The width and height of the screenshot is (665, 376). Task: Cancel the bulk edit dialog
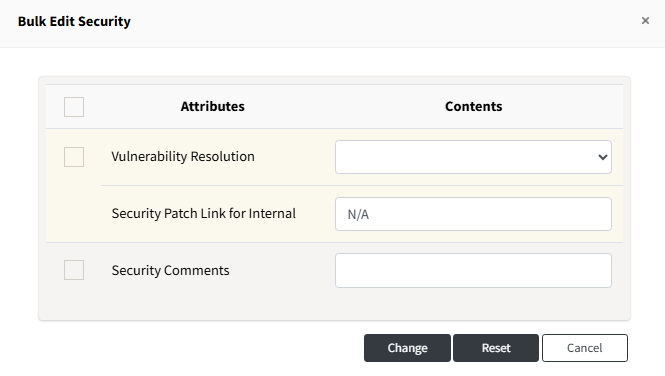click(x=585, y=348)
